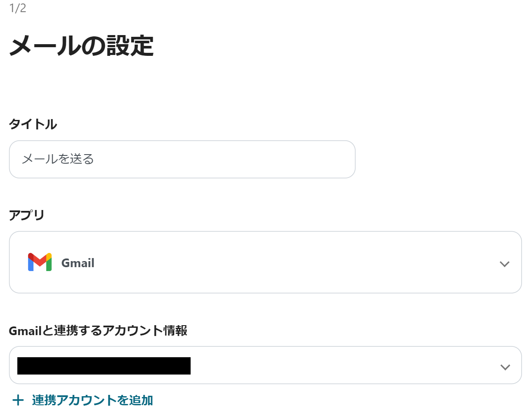
Task: Select the blacked-out account entry
Action: click(104, 366)
